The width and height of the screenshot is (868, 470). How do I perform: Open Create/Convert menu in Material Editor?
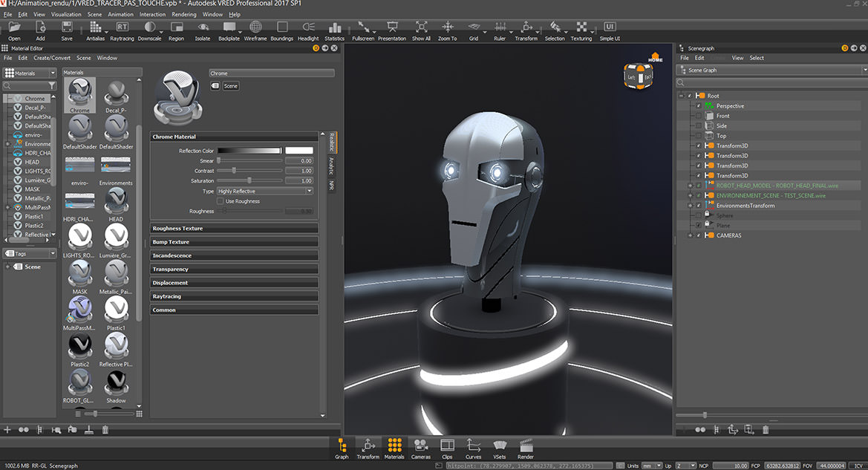[51, 58]
